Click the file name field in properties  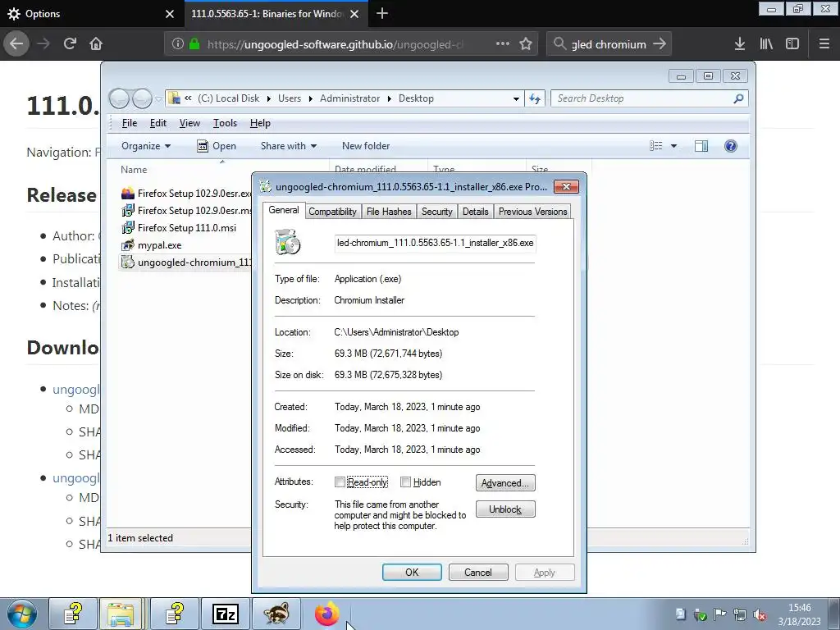[435, 243]
